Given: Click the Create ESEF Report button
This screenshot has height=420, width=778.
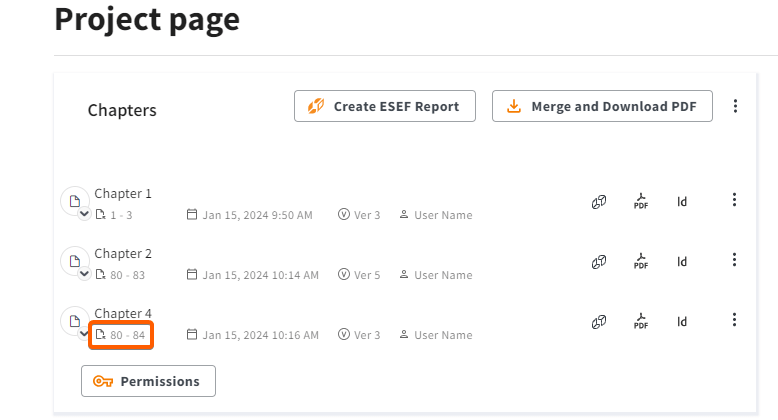Looking at the screenshot, I should click(384, 106).
